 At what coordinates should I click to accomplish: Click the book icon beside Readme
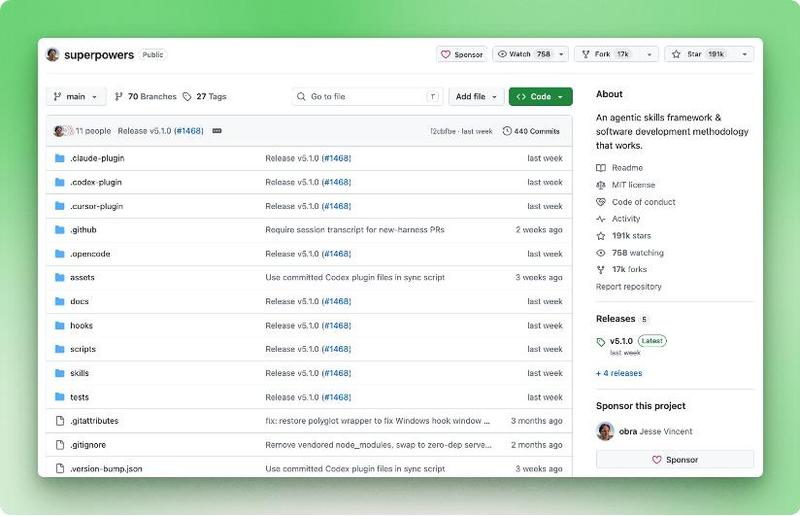(x=601, y=168)
